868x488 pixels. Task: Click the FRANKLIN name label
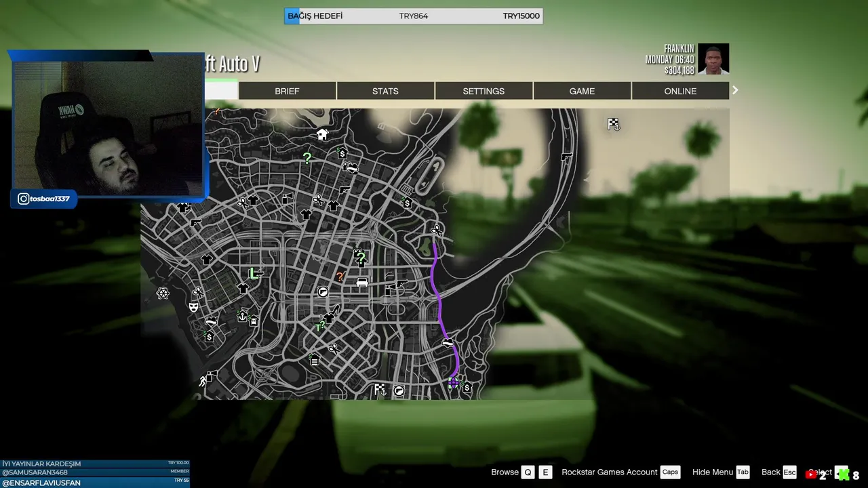pyautogui.click(x=679, y=49)
